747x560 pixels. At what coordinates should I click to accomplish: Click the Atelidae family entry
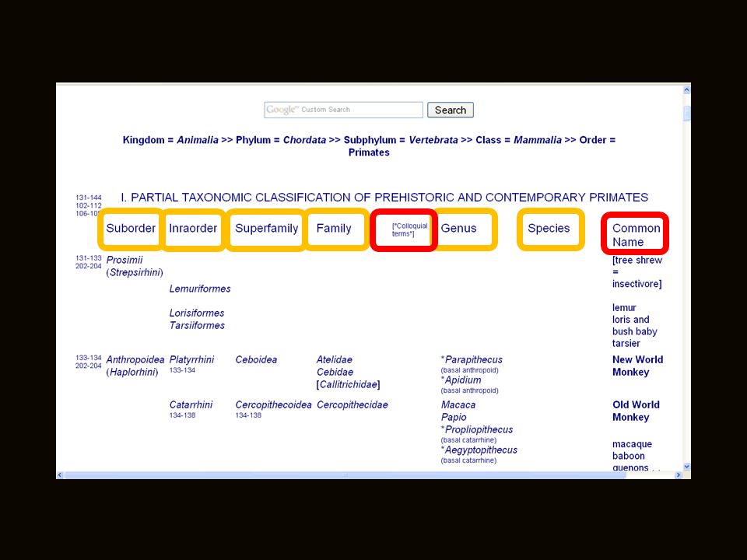(335, 359)
